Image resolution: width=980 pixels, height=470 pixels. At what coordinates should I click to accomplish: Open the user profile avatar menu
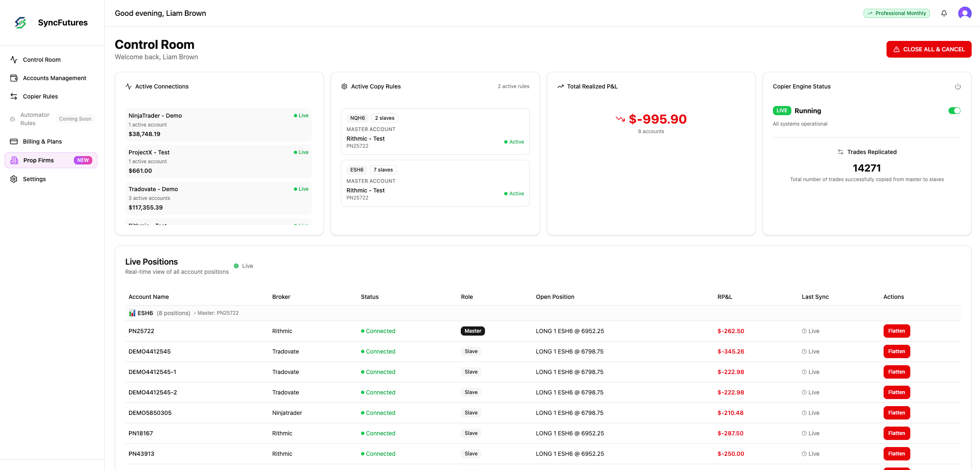click(x=965, y=13)
